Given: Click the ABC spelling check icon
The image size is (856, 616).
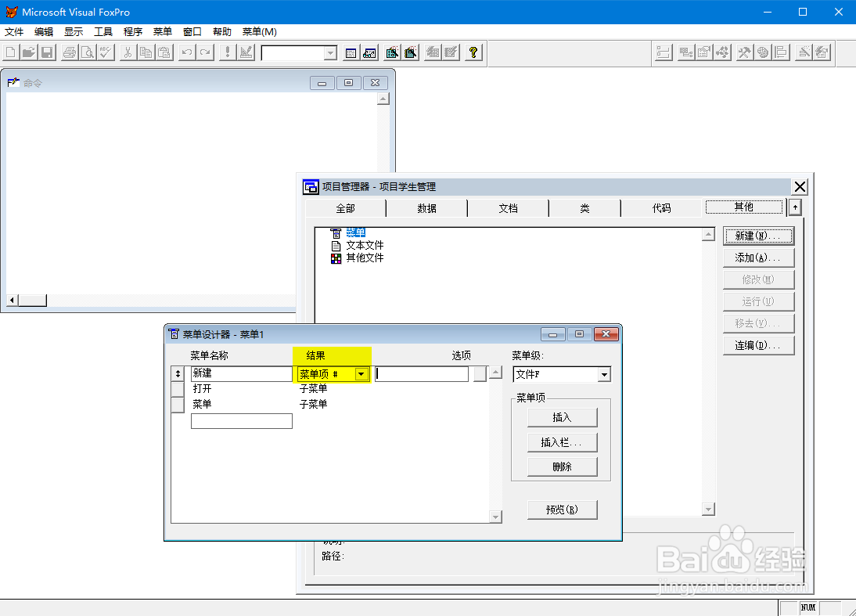Looking at the screenshot, I should click(106, 52).
